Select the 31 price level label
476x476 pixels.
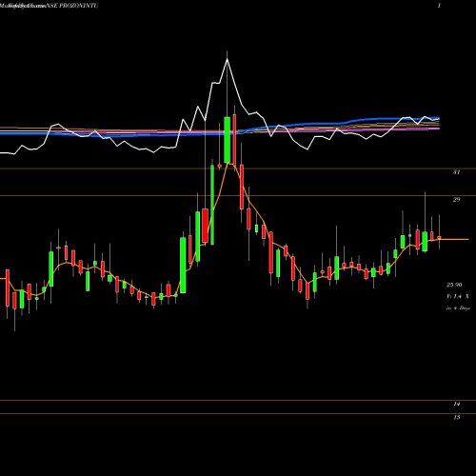(456, 172)
